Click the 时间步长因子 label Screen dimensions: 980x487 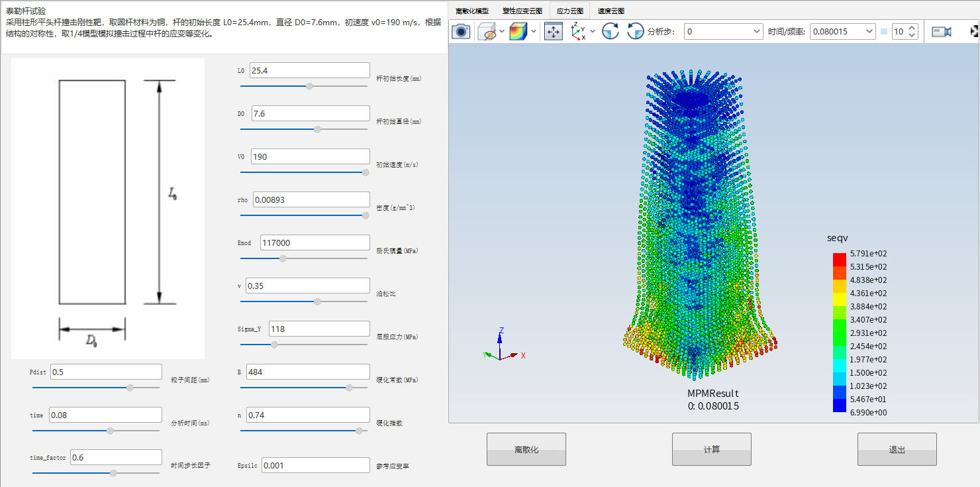pyautogui.click(x=191, y=465)
